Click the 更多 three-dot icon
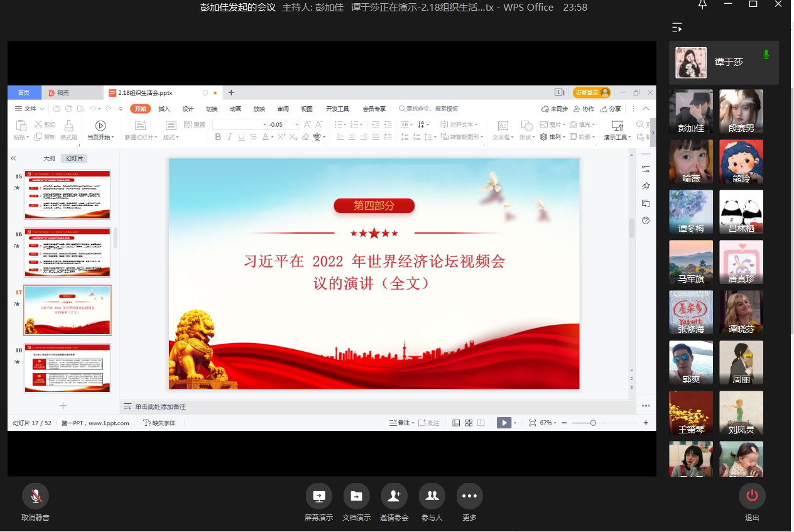 [469, 496]
